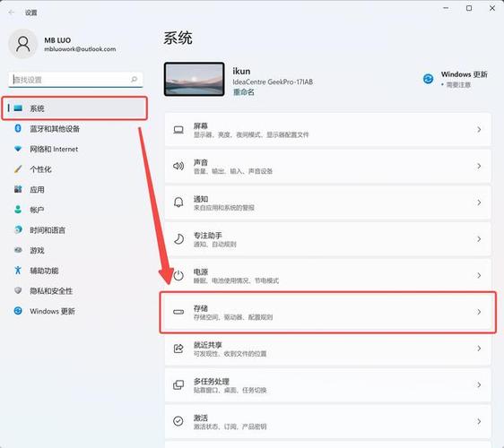
Task: Click the 系统 sidebar monitor icon
Action: (x=18, y=108)
